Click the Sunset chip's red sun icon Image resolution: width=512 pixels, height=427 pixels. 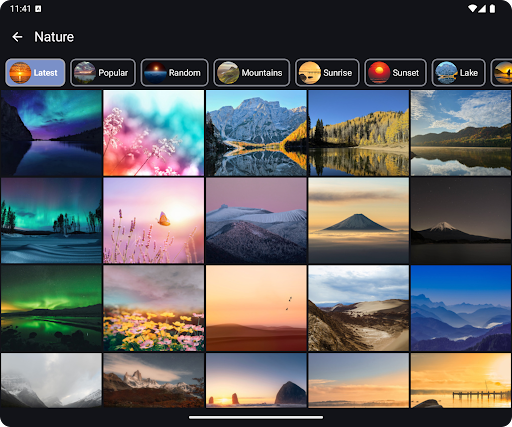(379, 73)
